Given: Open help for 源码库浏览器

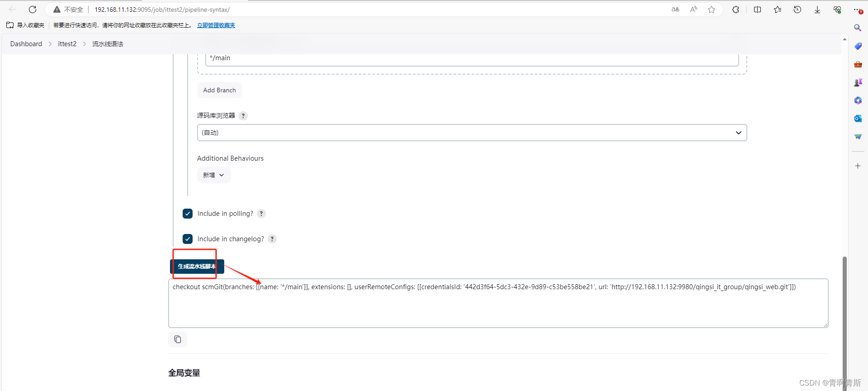Looking at the screenshot, I should click(243, 116).
